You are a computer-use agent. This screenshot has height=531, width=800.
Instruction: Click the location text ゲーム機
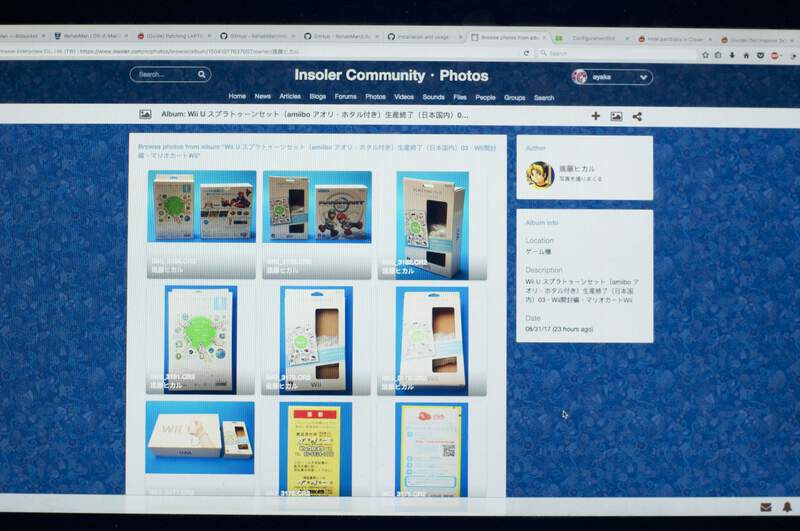(538, 251)
